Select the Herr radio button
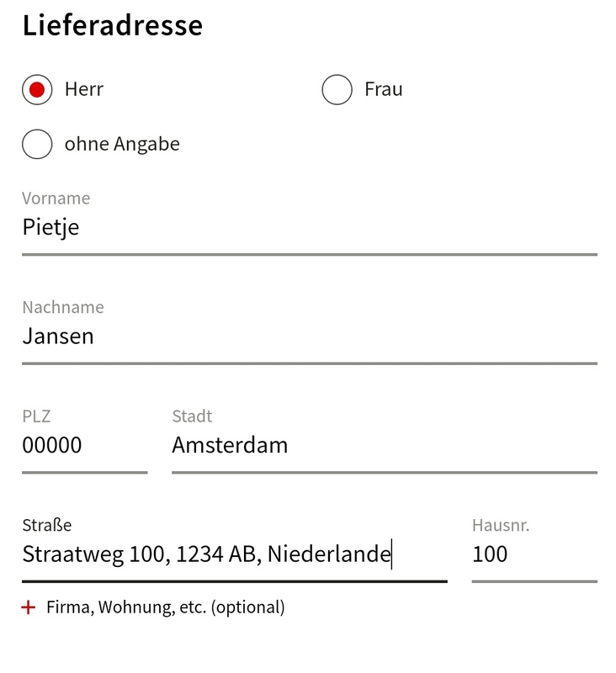This screenshot has height=673, width=616. pos(37,89)
